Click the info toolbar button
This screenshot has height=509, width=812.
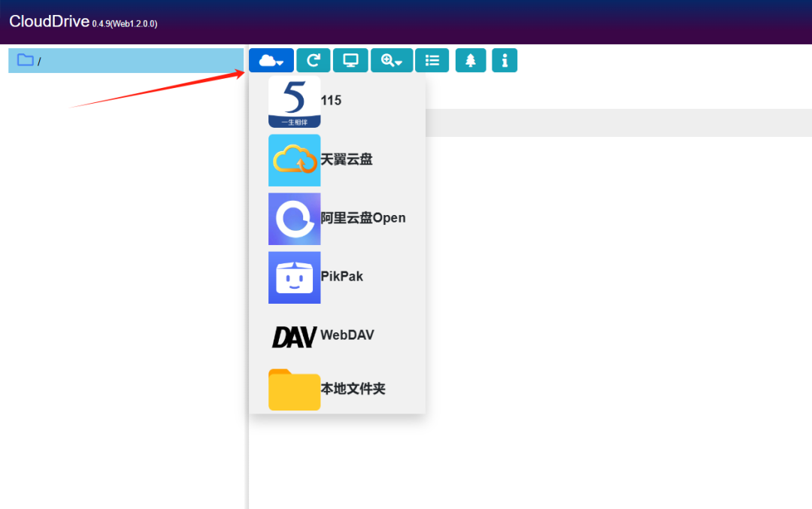tap(504, 61)
